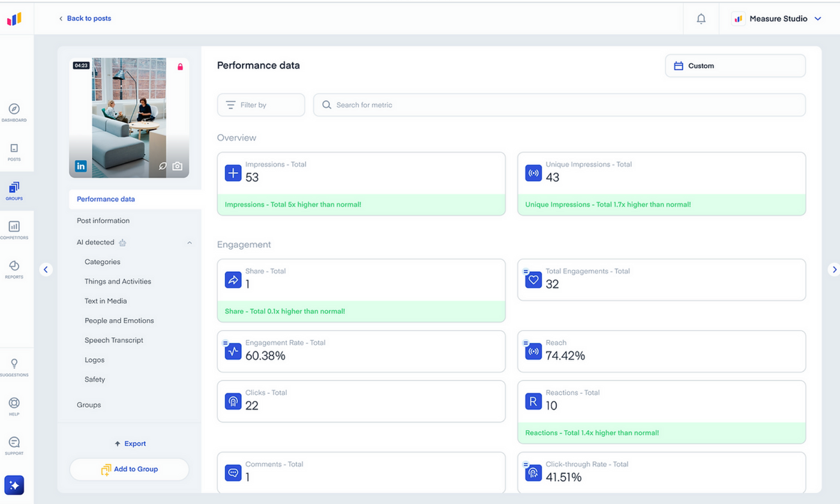Open the Help lifebuoy icon
The image size is (840, 504).
[14, 403]
